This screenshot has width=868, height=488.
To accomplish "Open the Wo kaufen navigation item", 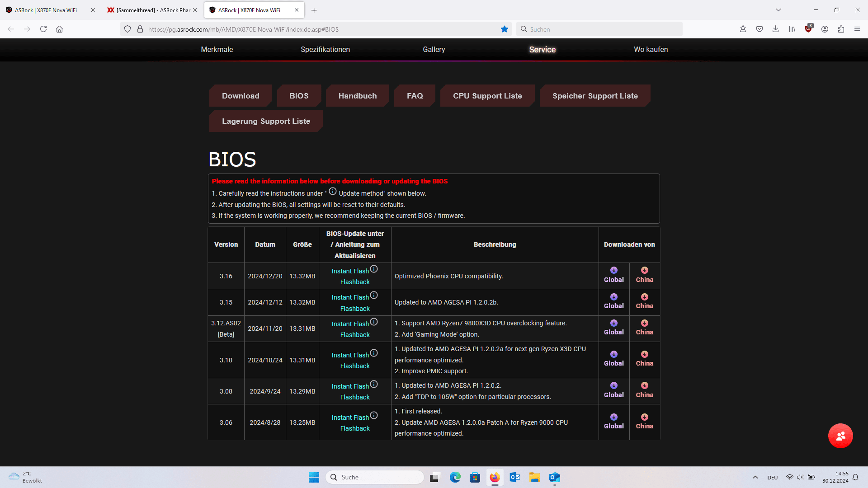I will click(651, 50).
